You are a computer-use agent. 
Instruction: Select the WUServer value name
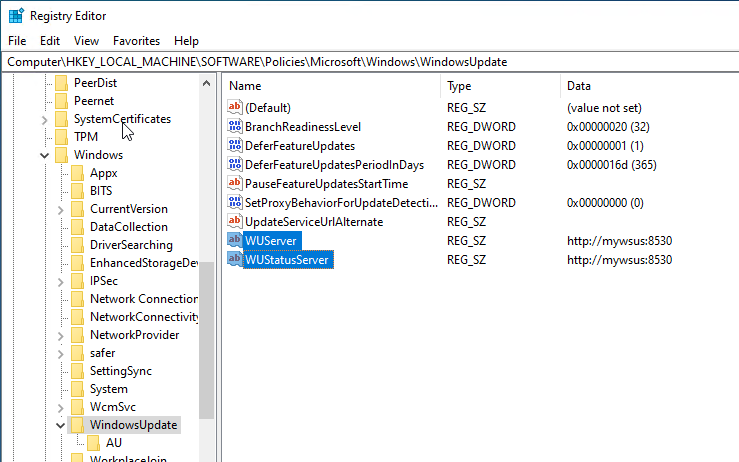coord(271,241)
